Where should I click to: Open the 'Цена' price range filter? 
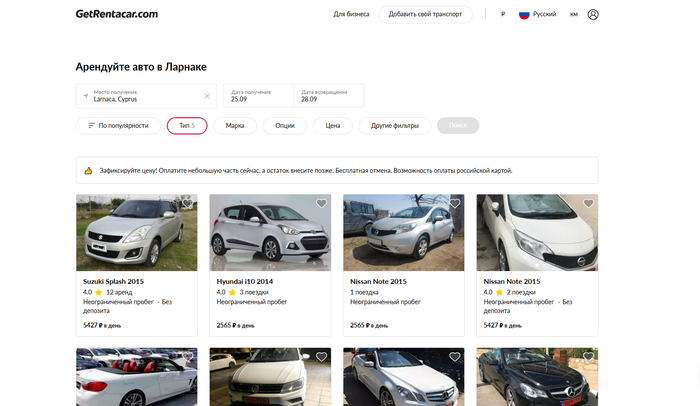pos(333,126)
